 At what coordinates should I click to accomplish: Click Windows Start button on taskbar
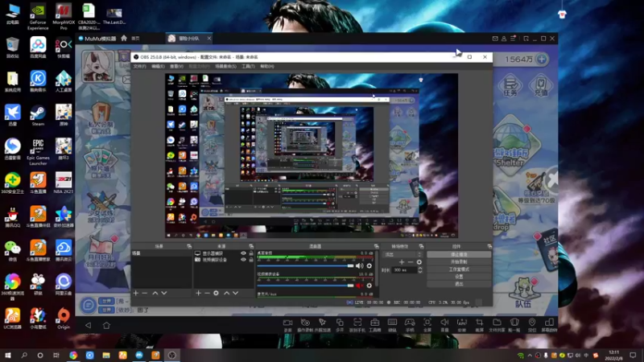coord(8,355)
